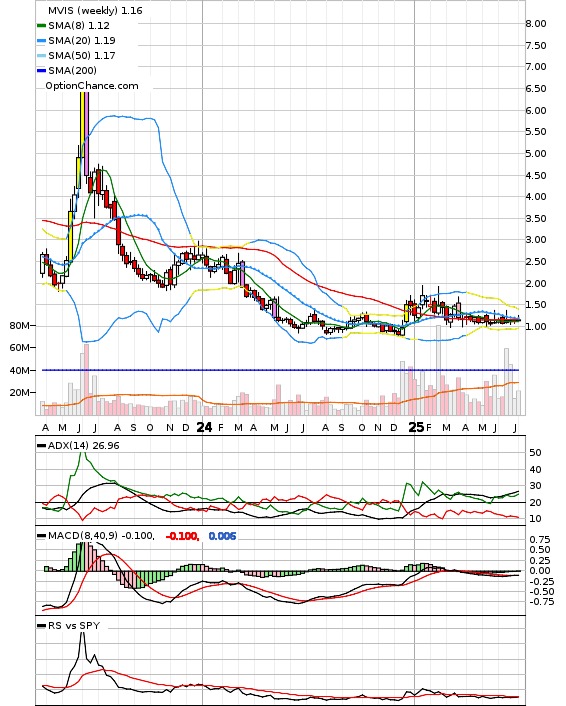The height and width of the screenshot is (706, 566).
Task: Click the SMA(20) blue legend swatch
Action: (x=41, y=41)
